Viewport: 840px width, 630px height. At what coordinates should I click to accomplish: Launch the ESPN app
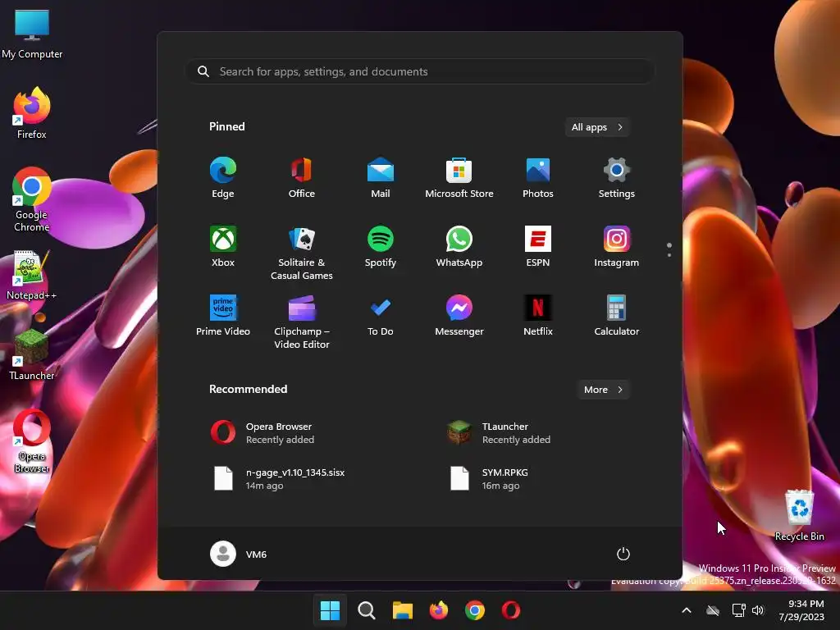pos(538,247)
